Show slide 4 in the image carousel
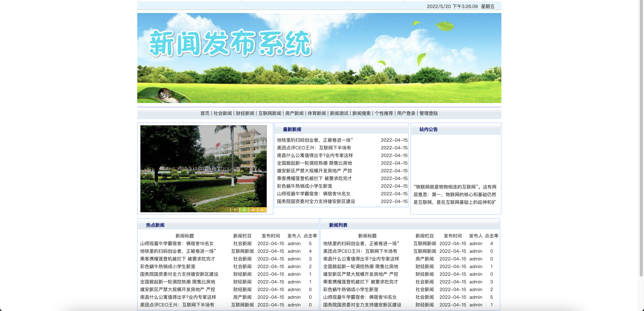This screenshot has width=644, height=311. (262, 210)
